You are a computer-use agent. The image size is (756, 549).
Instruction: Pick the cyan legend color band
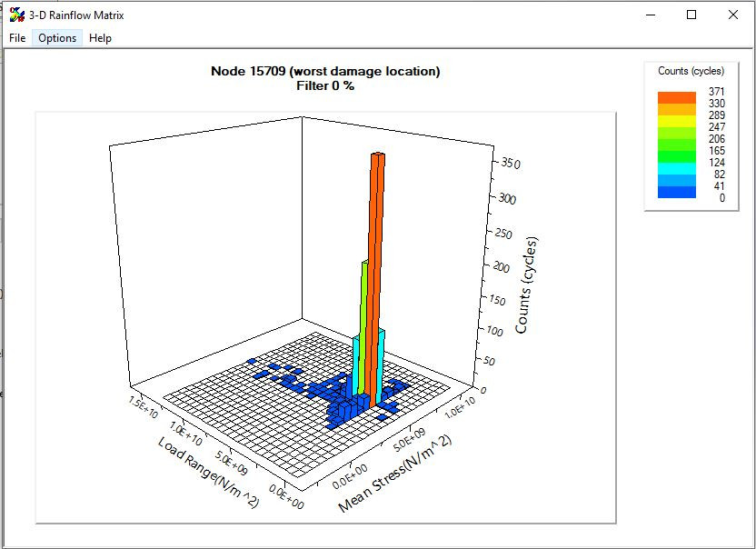676,168
